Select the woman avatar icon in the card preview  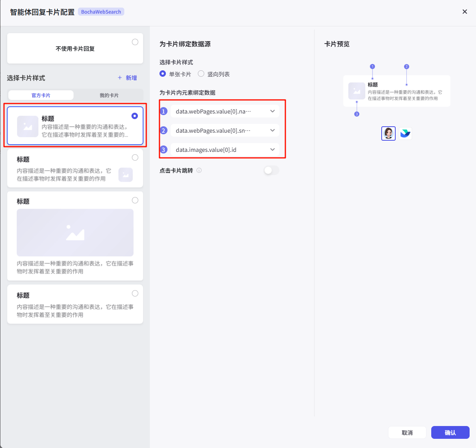[x=388, y=133]
